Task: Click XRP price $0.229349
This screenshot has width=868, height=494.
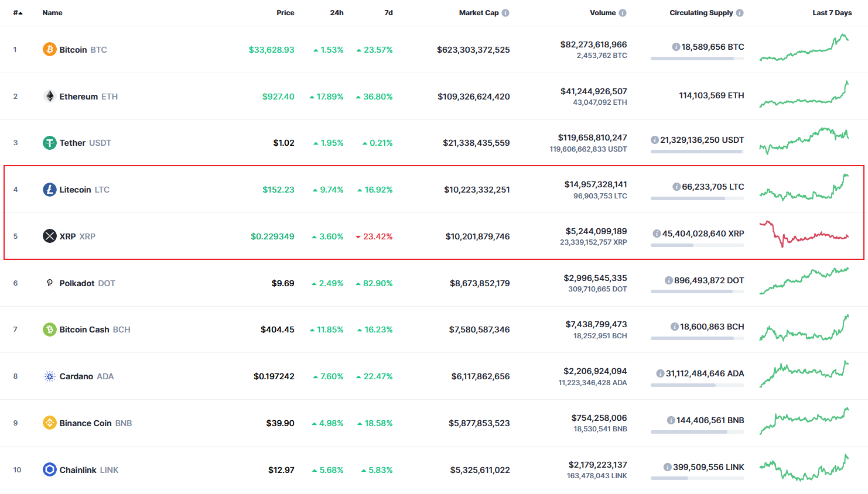Action: click(272, 236)
